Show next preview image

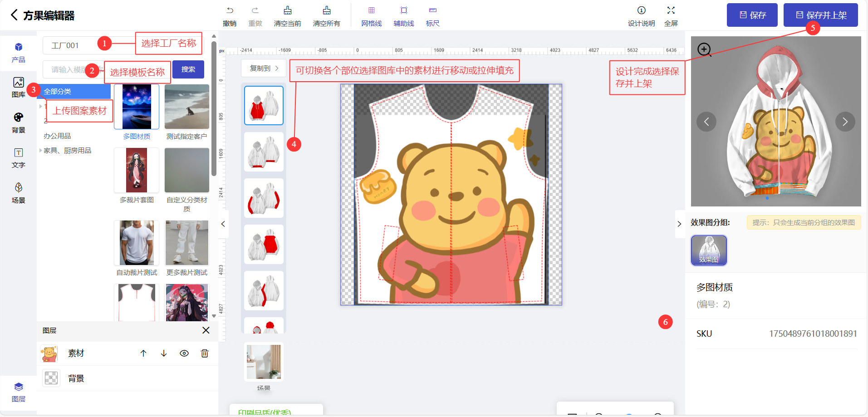click(845, 122)
